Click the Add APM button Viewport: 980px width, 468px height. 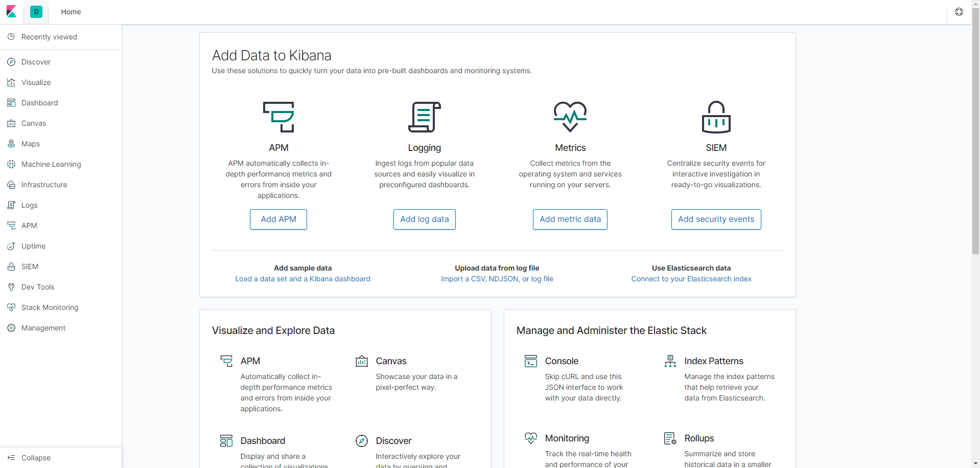[x=278, y=219]
